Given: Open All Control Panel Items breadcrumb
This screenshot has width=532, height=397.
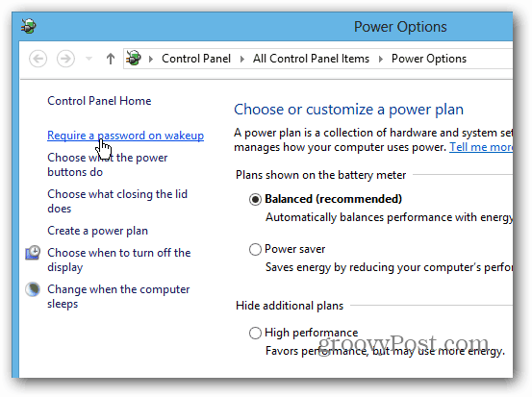Looking at the screenshot, I should (311, 59).
